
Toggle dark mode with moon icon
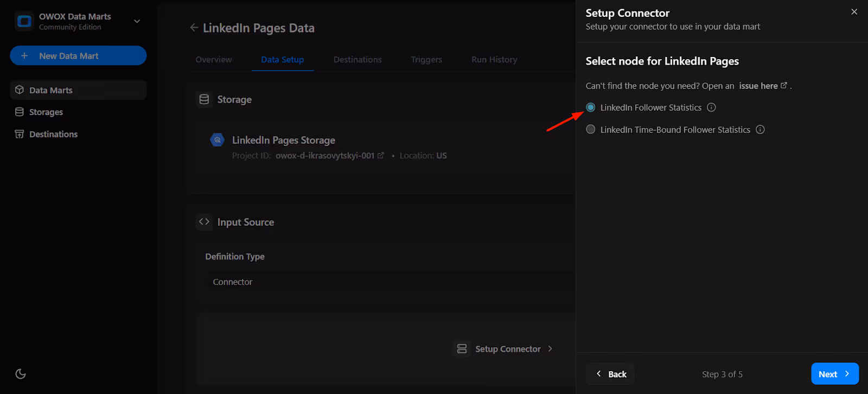(x=21, y=374)
